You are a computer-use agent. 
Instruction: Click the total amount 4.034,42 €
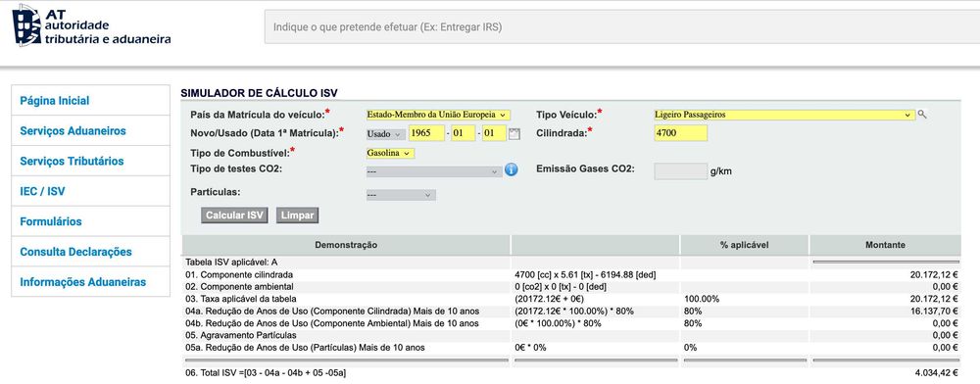coord(936,373)
